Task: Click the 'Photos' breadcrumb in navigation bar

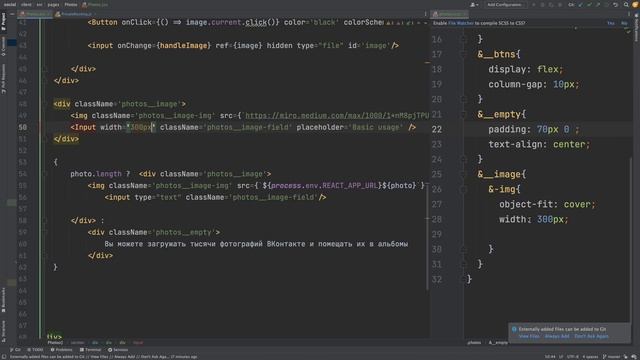Action: [71, 4]
